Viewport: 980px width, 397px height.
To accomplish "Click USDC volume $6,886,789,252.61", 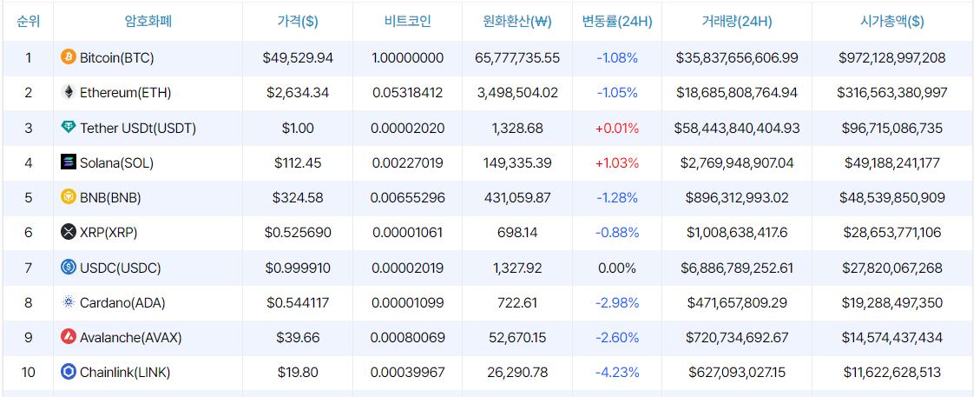I will [x=737, y=268].
